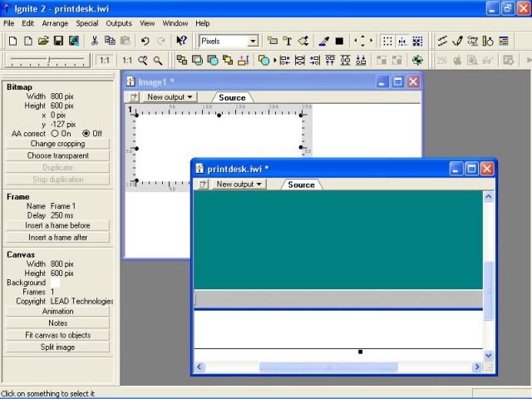This screenshot has width=532, height=399.
Task: Click the zoom magnifier icon
Action: click(158, 60)
